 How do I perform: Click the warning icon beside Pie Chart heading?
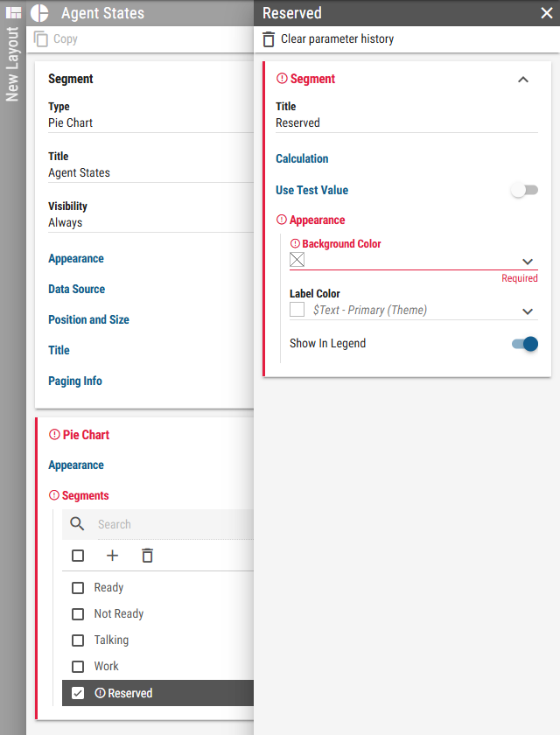[54, 435]
